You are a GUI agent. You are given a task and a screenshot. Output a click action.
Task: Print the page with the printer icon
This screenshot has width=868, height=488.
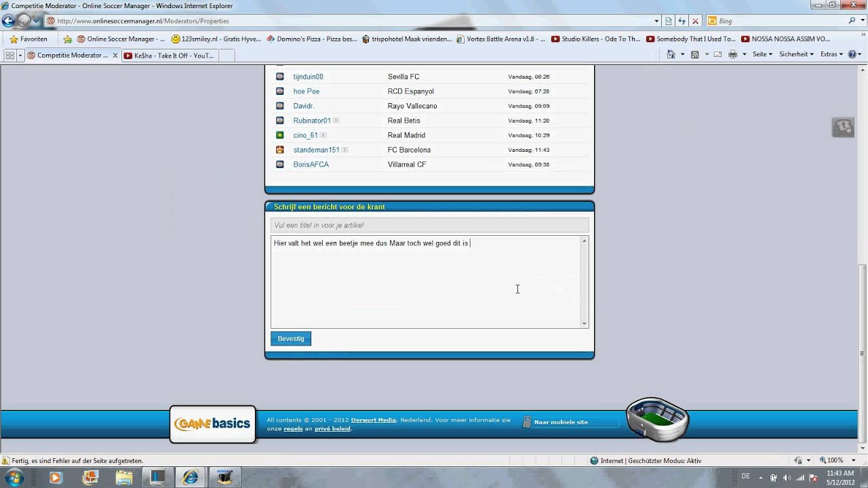coord(732,54)
